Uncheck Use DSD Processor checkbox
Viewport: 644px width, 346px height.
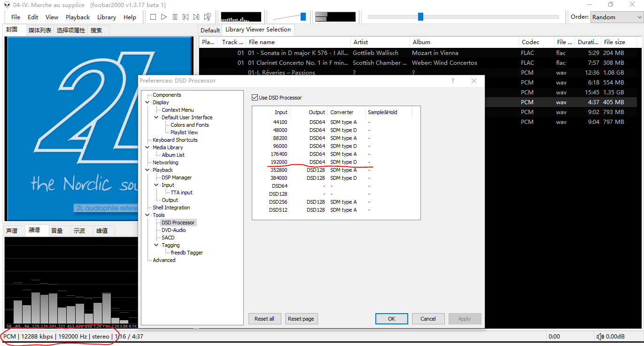pos(255,98)
